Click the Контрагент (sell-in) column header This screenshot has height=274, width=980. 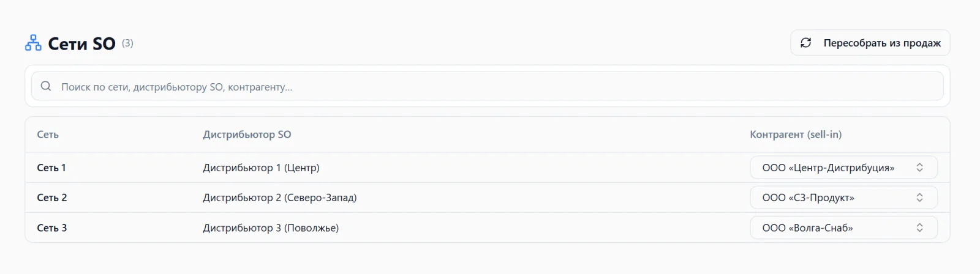[796, 135]
